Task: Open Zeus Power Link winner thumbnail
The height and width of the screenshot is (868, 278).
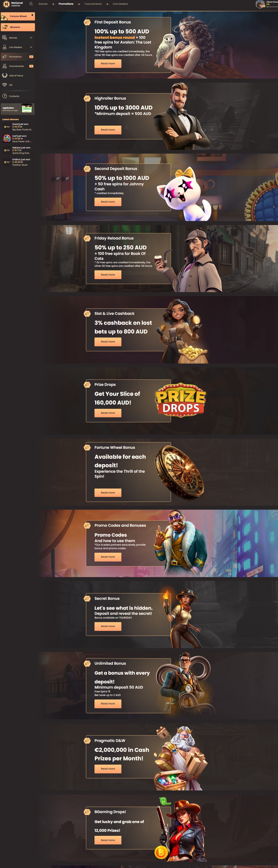Action: pyautogui.click(x=7, y=138)
